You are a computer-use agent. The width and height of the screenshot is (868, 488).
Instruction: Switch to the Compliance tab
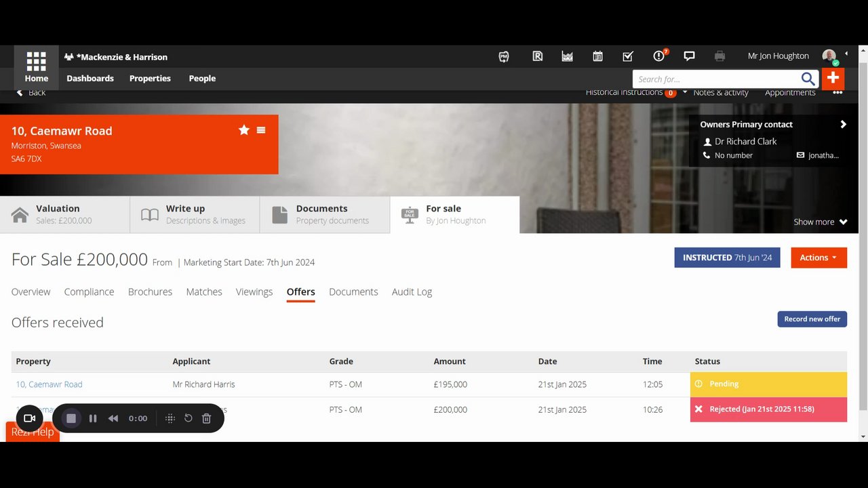tap(89, 292)
